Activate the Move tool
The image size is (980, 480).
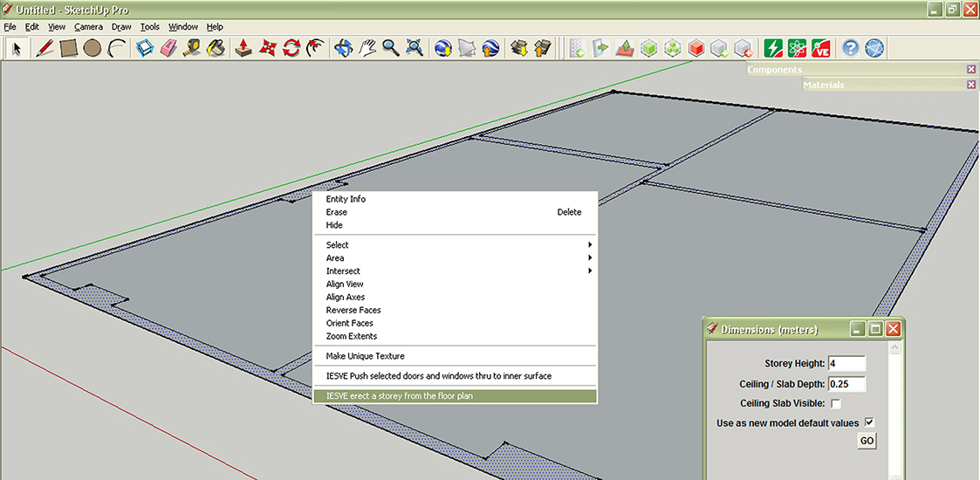click(268, 48)
